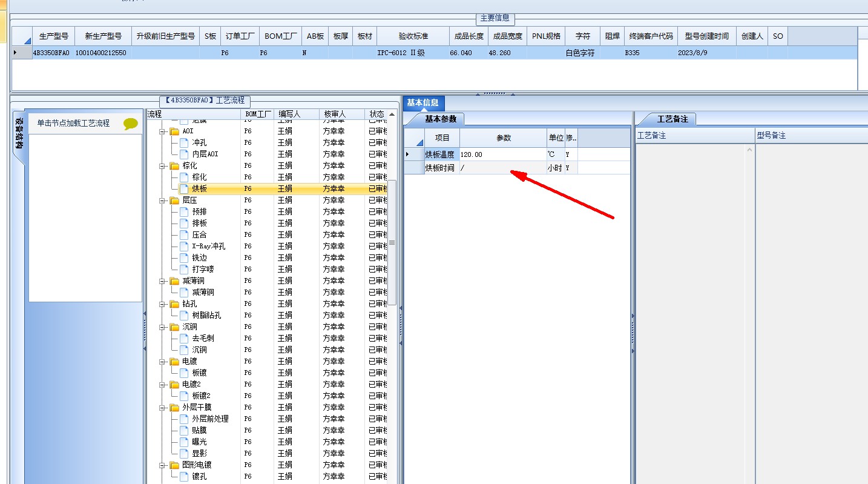This screenshot has height=484, width=868.
Task: Click the yellow speech bubble icon
Action: pos(131,124)
